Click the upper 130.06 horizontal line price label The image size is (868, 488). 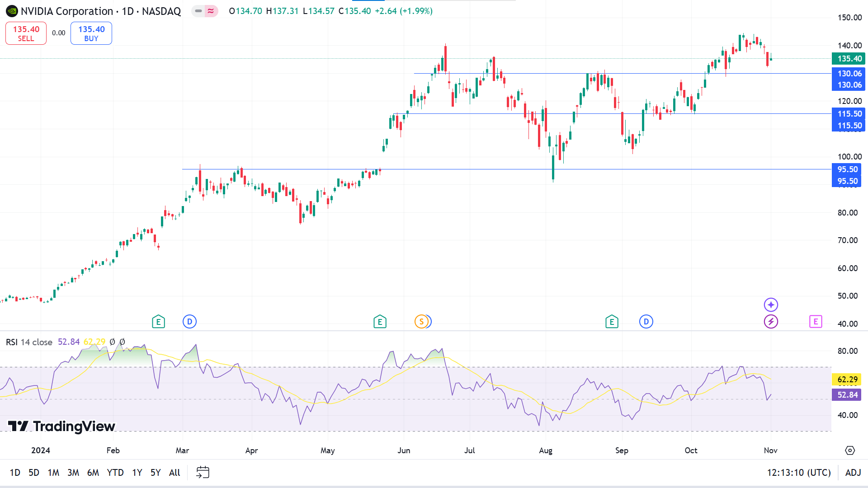[x=849, y=73]
